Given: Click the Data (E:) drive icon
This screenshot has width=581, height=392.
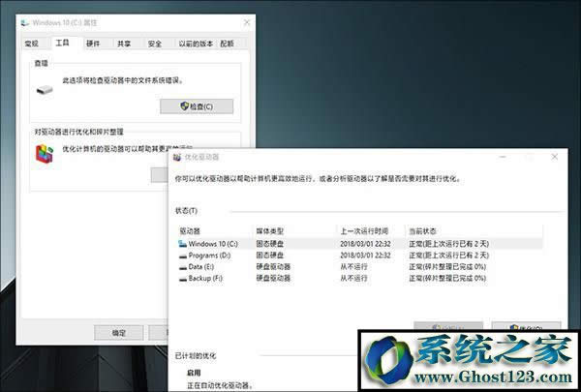Looking at the screenshot, I should pos(182,266).
